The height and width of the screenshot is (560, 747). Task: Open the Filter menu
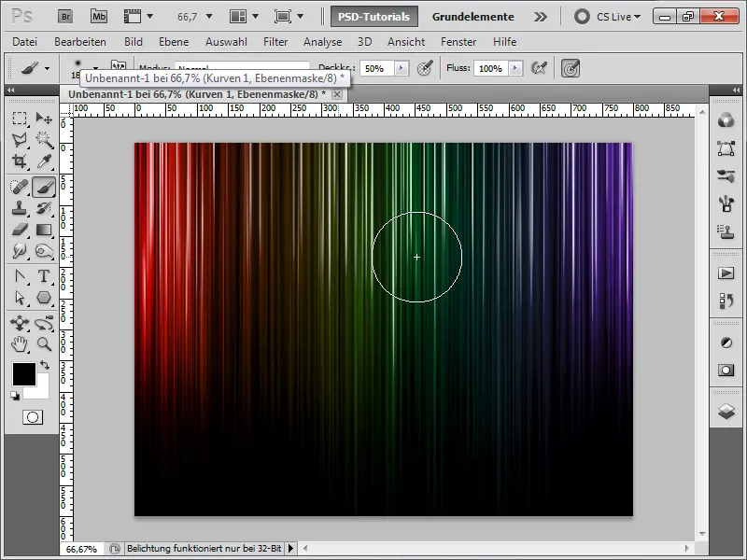(x=275, y=42)
